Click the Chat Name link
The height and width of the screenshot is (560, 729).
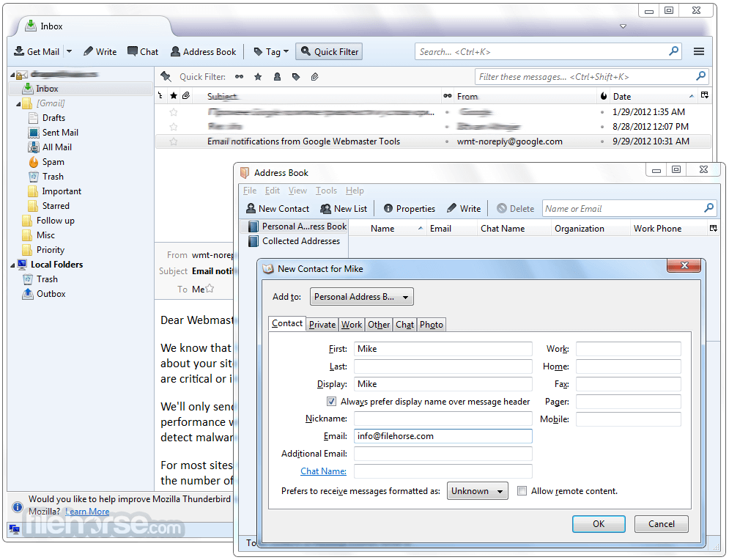click(323, 471)
